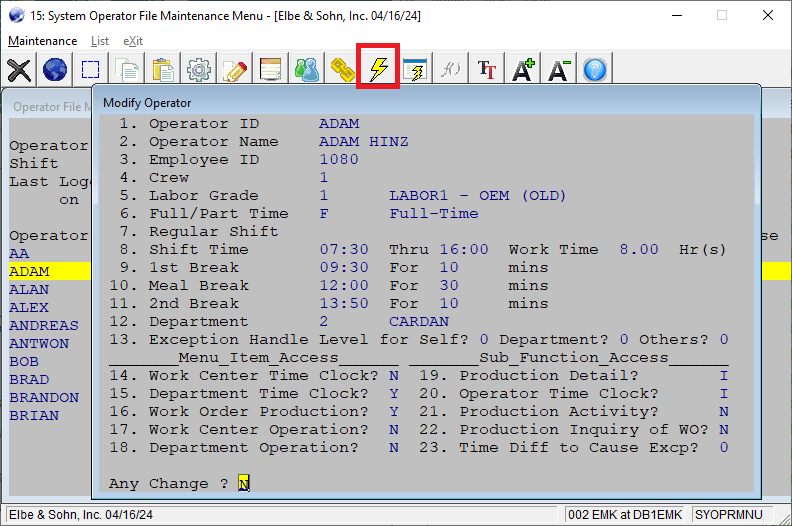Viewport: 792px width, 526px height.
Task: Click the shift end time 16:00
Action: click(x=464, y=250)
